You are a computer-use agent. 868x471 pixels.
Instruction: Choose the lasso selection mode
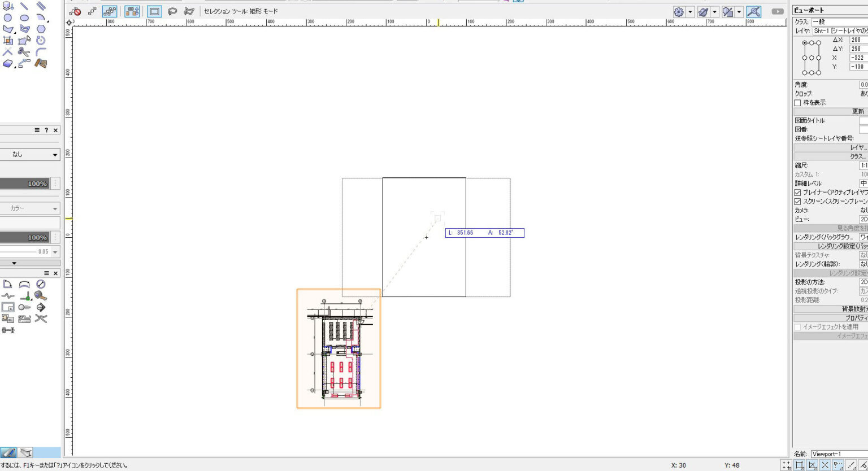[x=172, y=11]
